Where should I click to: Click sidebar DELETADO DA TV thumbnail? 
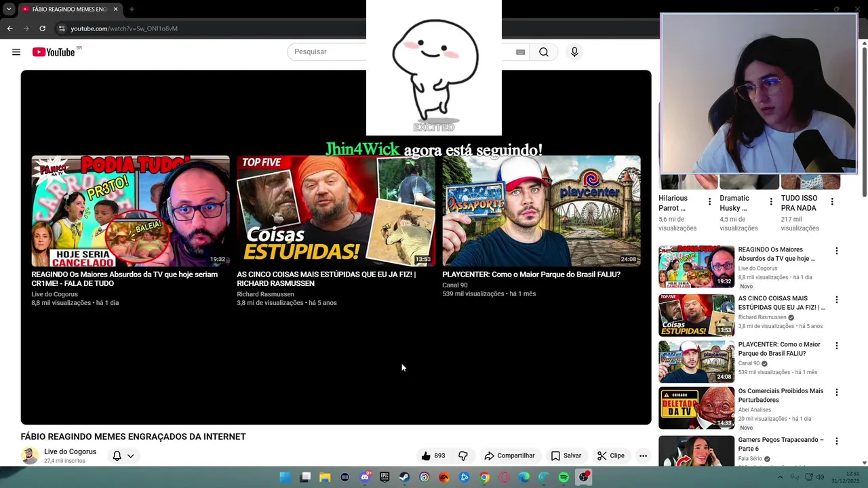(x=696, y=408)
